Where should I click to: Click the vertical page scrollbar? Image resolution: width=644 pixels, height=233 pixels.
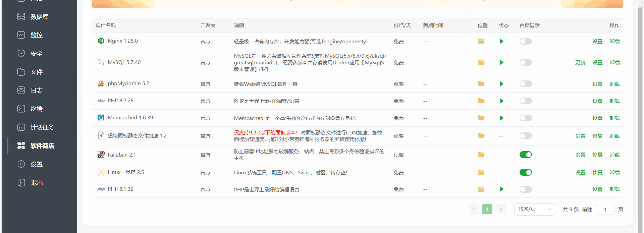(x=640, y=117)
